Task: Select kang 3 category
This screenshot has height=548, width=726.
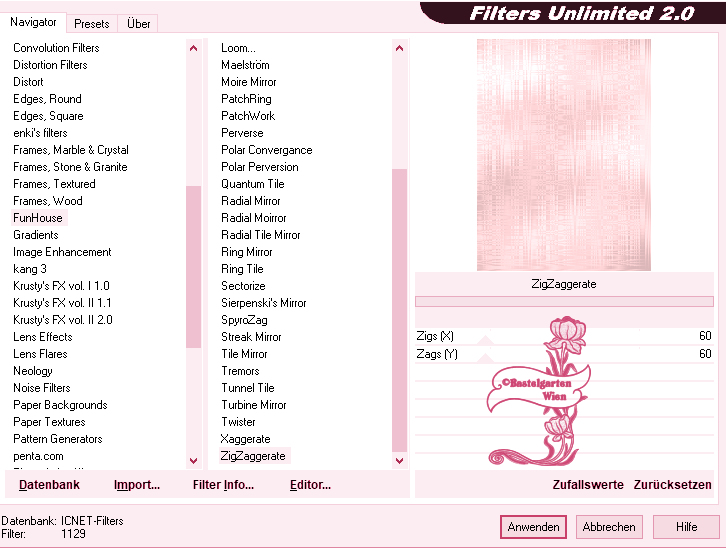Action: click(x=30, y=269)
